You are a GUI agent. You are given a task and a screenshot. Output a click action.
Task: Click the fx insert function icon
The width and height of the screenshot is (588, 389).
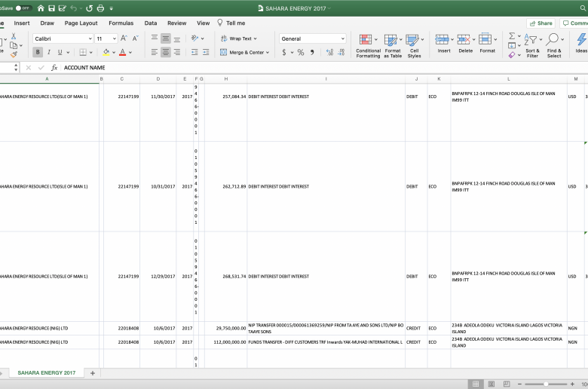point(54,68)
